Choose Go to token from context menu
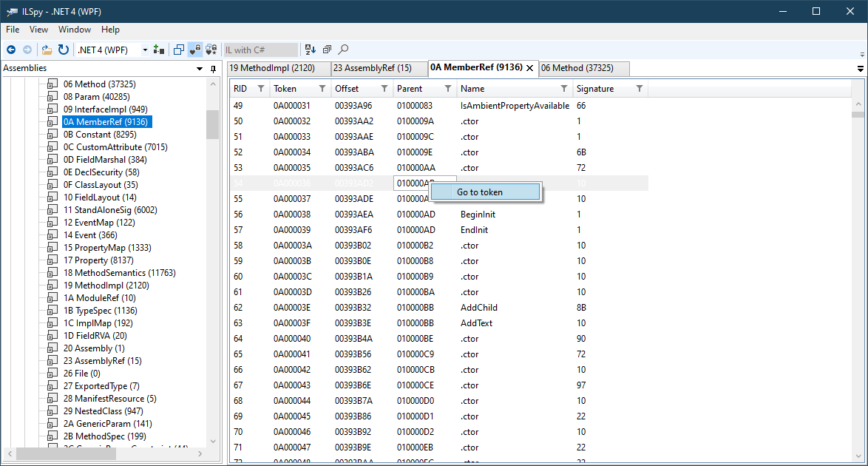868x466 pixels. [480, 192]
